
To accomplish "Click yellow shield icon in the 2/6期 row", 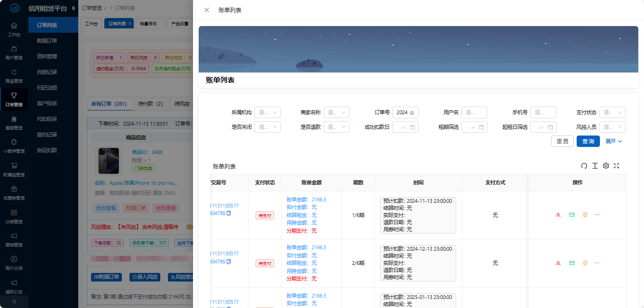I will tap(585, 263).
